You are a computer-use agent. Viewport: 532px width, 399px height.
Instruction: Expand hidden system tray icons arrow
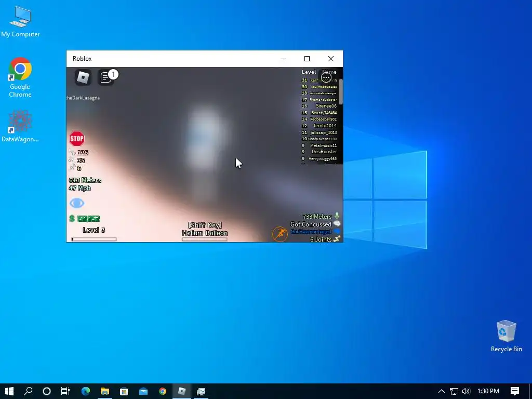coord(442,391)
